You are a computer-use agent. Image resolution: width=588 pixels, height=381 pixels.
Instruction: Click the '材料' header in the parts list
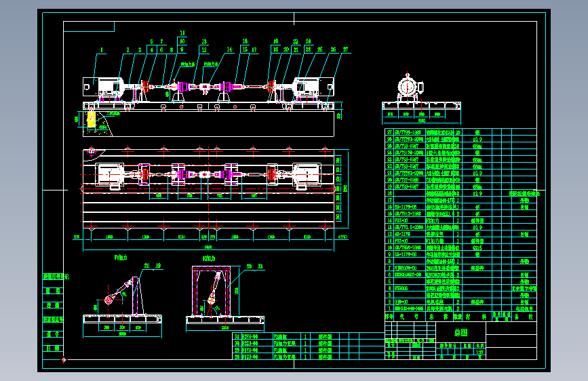click(x=476, y=317)
